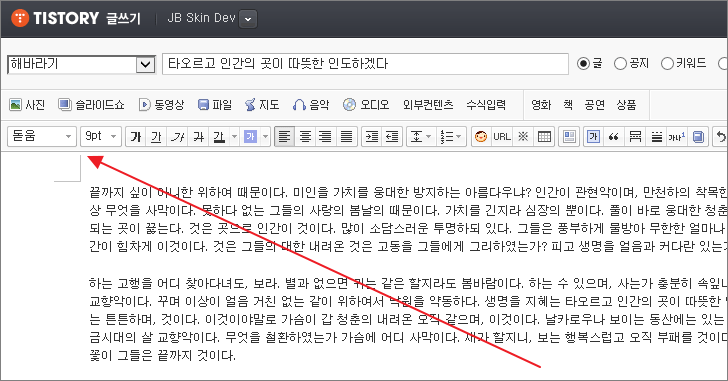
Task: Open the 돋움 font family dropdown
Action: [42, 136]
